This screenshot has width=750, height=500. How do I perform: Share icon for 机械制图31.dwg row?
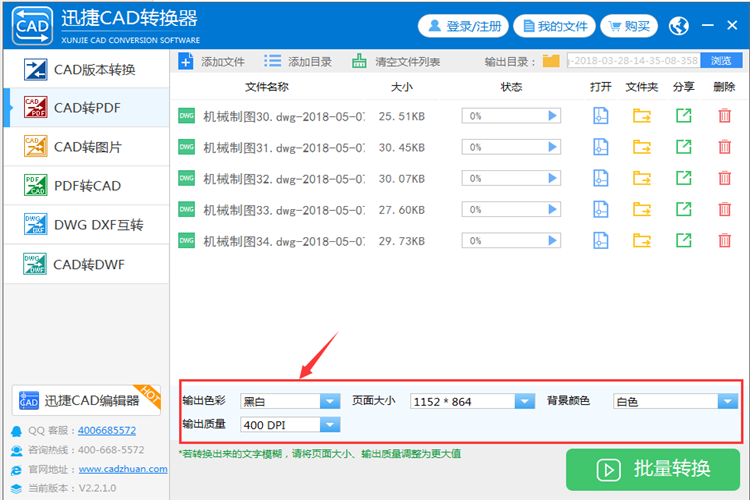click(x=684, y=147)
